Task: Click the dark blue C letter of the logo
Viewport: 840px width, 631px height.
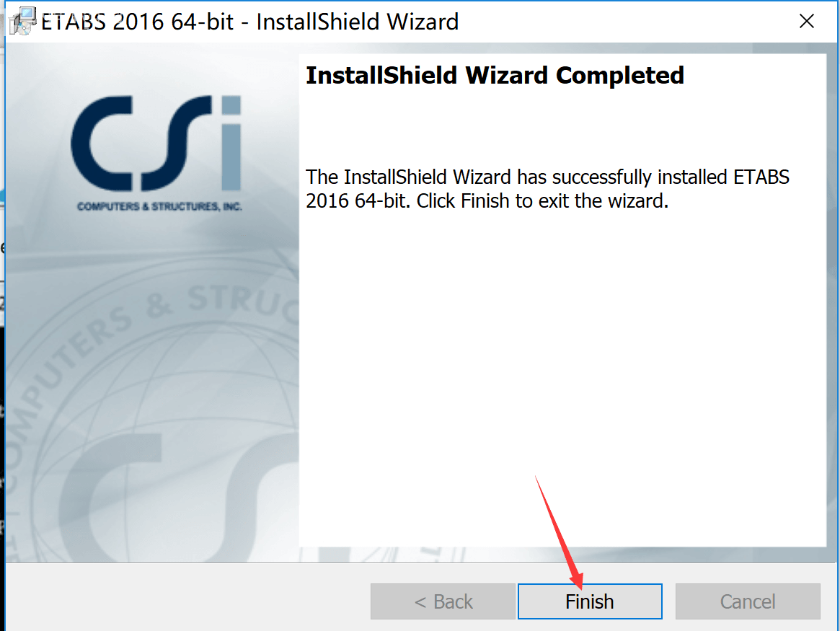Action: 102,144
